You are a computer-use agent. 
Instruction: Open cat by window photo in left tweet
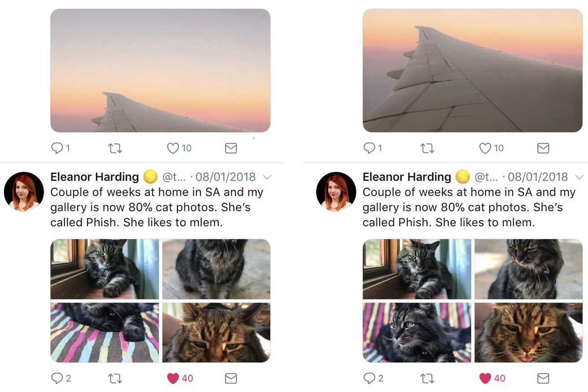point(105,269)
